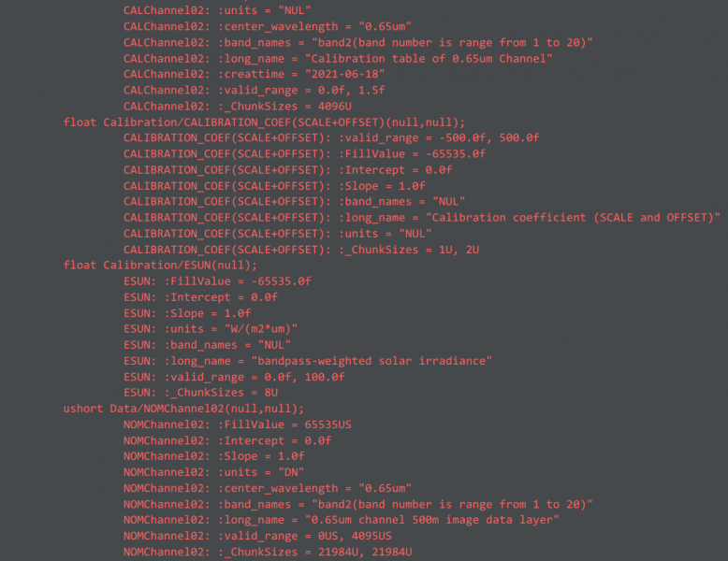
Task: Click the NOMChannel02 long_name 500m image data line
Action: [x=342, y=519]
